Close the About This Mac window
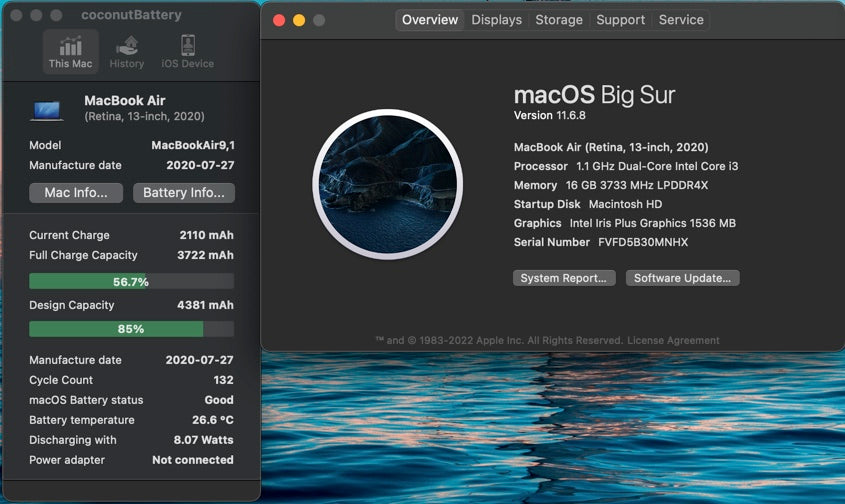Screen dimensions: 845x504 tap(279, 20)
